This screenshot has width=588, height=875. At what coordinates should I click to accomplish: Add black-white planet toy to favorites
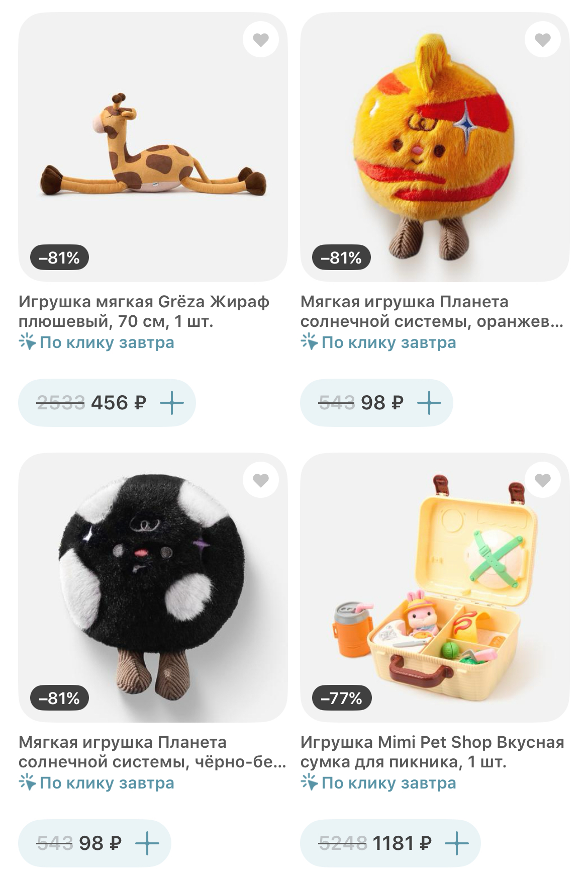[x=260, y=480]
